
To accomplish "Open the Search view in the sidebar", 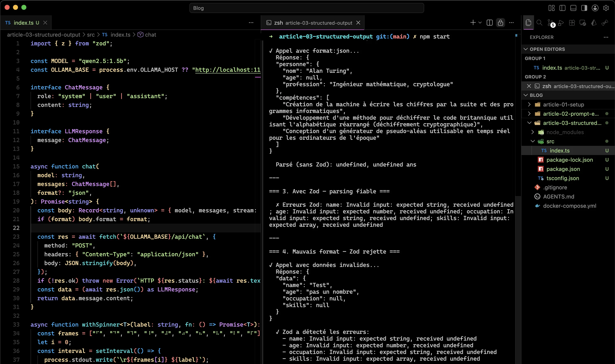I will [539, 23].
